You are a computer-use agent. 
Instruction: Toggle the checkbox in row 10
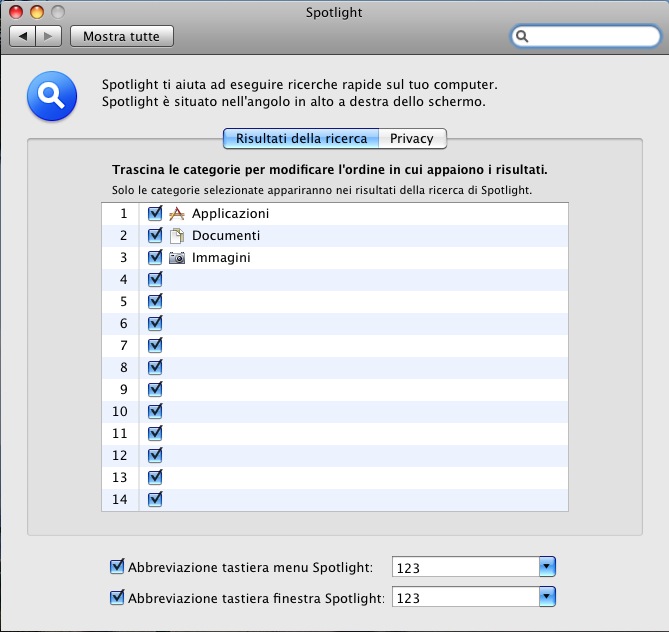pos(155,411)
